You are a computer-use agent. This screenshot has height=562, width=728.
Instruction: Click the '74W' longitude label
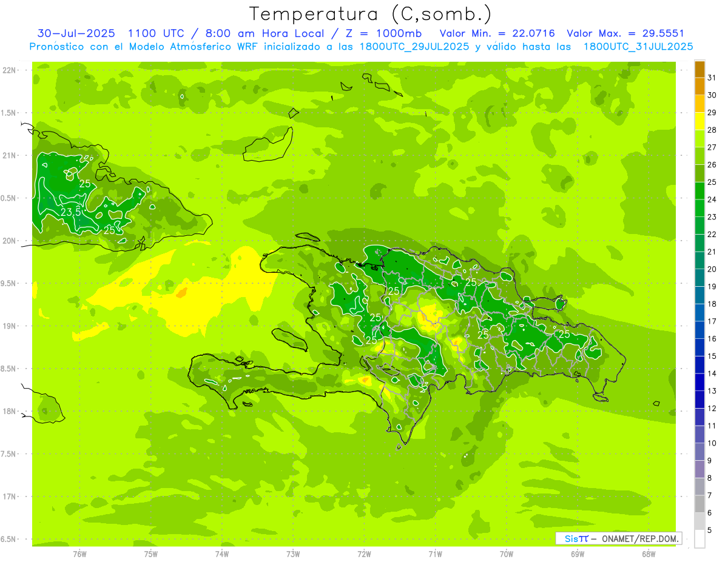(222, 554)
